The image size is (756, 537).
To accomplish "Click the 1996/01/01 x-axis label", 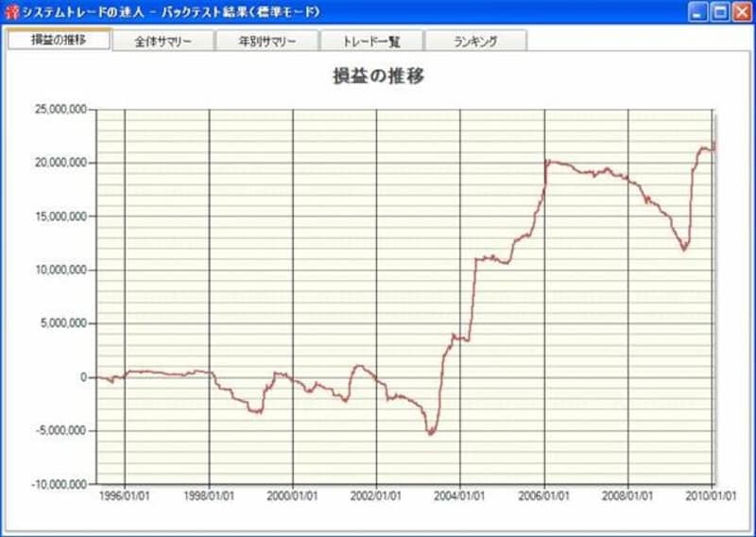I will pos(125,496).
